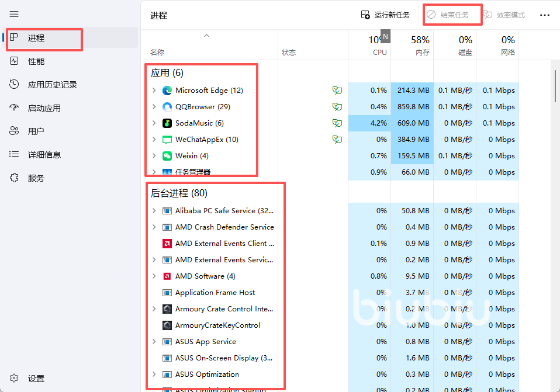Expand the WeChatAppEx process tree
This screenshot has height=392, width=560.
click(x=154, y=140)
